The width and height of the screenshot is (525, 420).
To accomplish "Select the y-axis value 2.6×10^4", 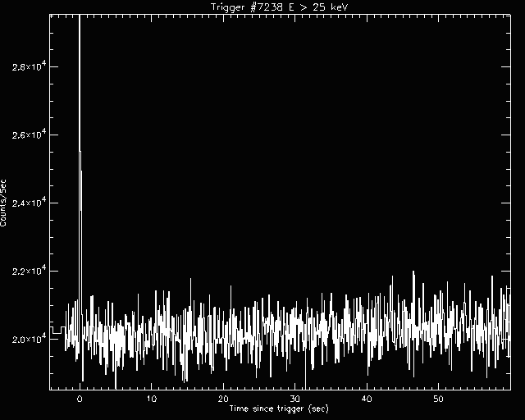I will [x=29, y=135].
